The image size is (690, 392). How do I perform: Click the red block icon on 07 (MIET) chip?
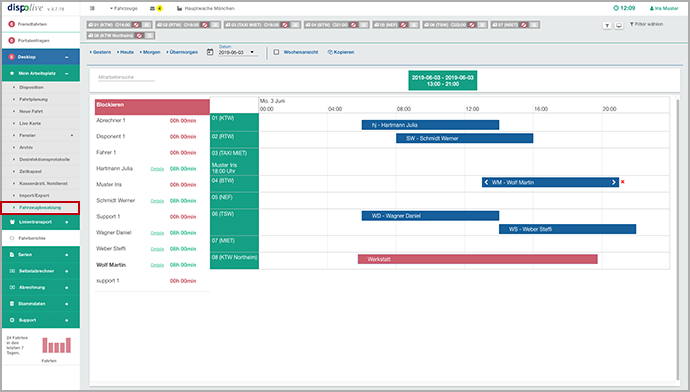click(x=524, y=25)
